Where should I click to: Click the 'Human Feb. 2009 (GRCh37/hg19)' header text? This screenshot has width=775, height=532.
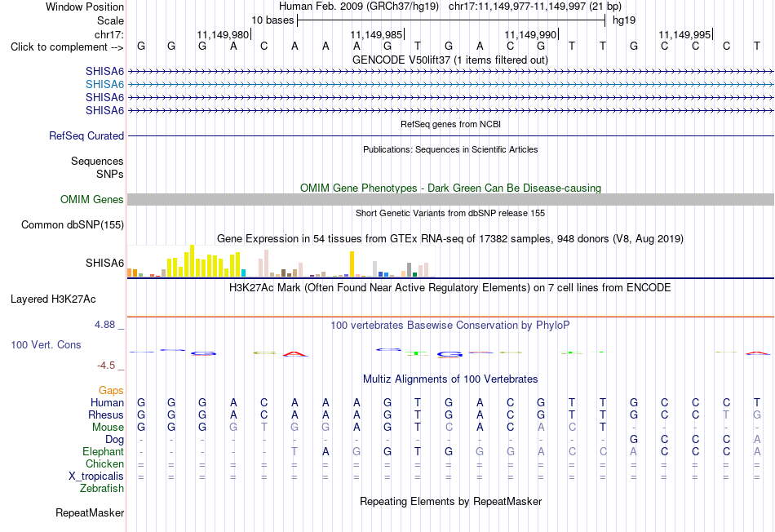pyautogui.click(x=359, y=7)
